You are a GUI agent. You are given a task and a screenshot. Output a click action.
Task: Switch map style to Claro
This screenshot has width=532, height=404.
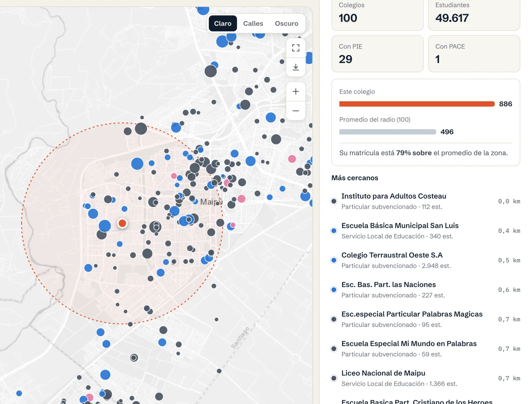222,24
